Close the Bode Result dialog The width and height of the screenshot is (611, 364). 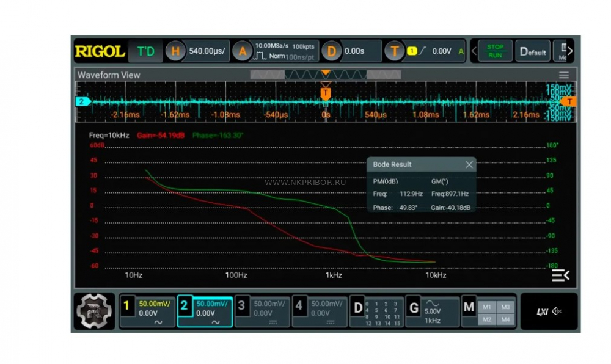point(469,165)
